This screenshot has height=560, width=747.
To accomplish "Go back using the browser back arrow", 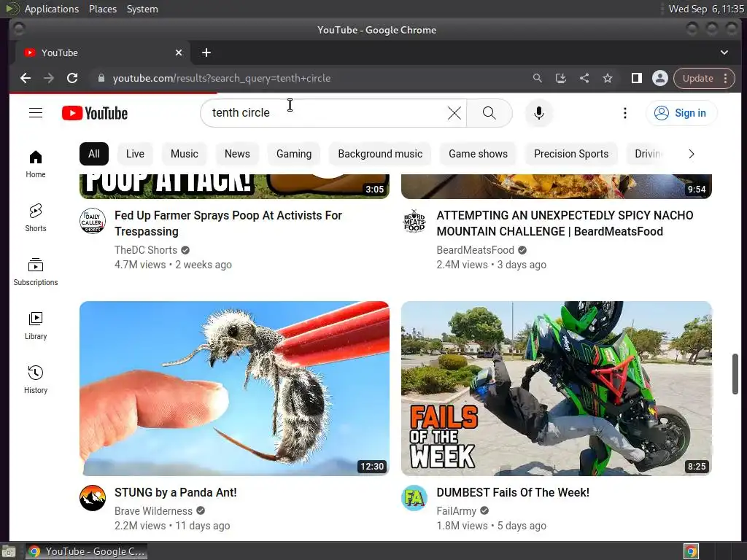I will [x=26, y=78].
